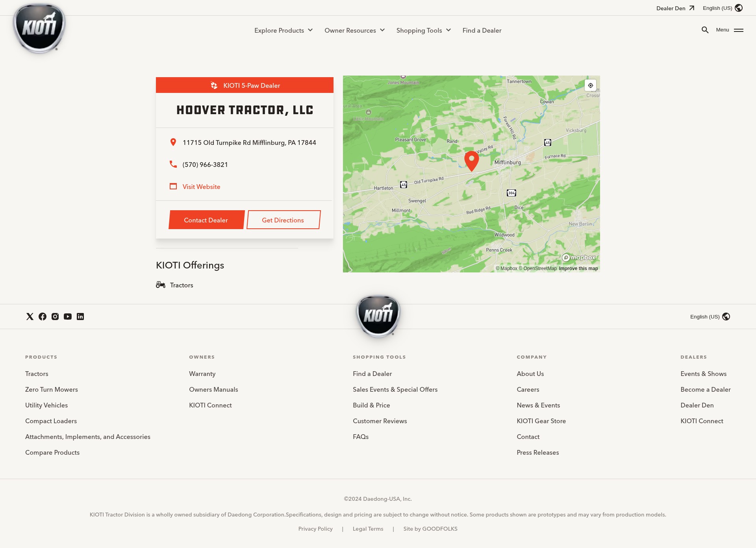The width and height of the screenshot is (756, 548).
Task: Open Zero Turn Mowers footer link
Action: (x=52, y=389)
